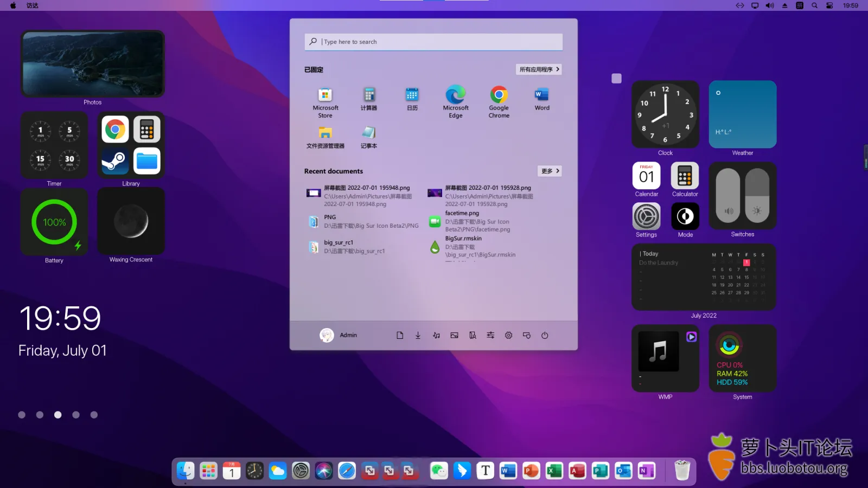This screenshot has height=488, width=868.
Task: Launch Steam from the Library widget
Action: coord(115,161)
